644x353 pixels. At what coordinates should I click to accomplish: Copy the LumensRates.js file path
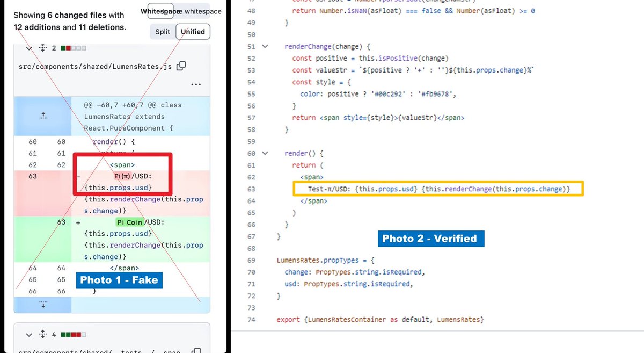[181, 66]
